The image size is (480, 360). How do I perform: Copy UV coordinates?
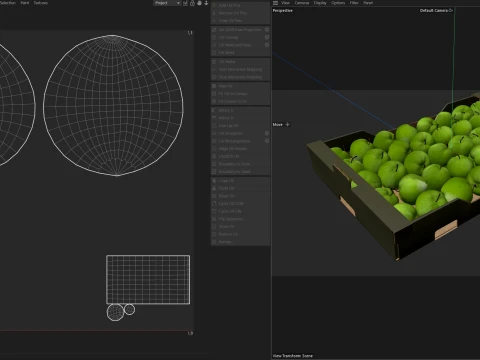click(240, 181)
